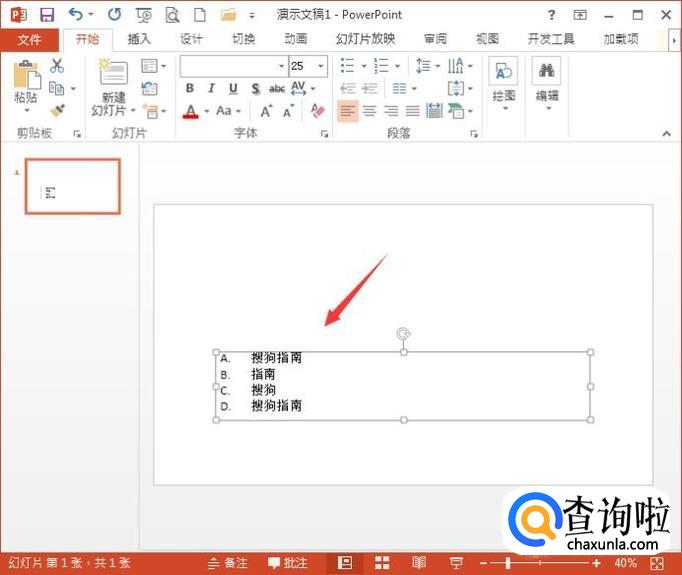The height and width of the screenshot is (575, 682).
Task: Select the Format Painter brush
Action: pyautogui.click(x=57, y=110)
